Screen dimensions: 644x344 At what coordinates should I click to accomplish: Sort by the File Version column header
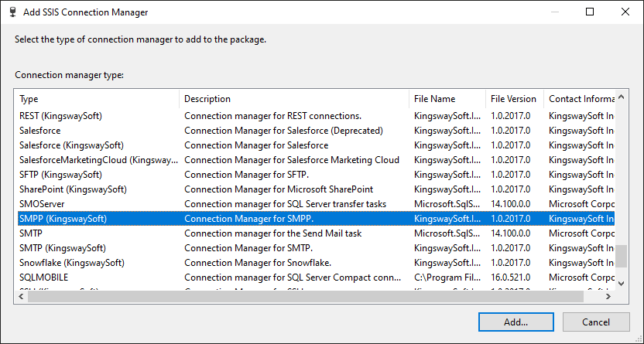515,99
